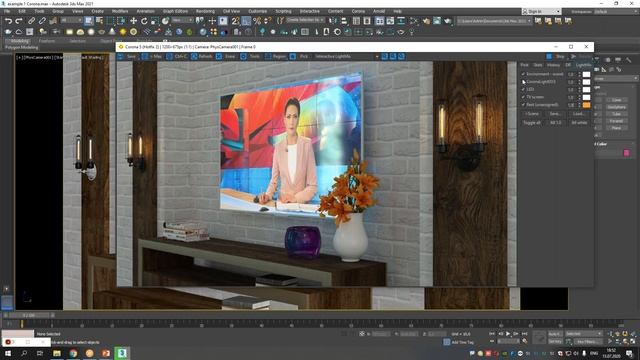The height and width of the screenshot is (360, 640).
Task: Click Save in the Corona frame buffer
Action: click(x=127, y=56)
